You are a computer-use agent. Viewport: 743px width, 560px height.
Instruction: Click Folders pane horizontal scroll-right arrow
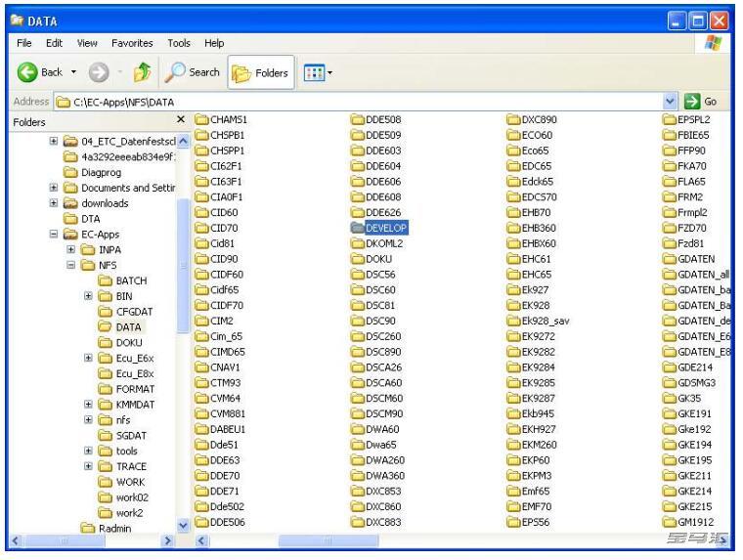click(167, 540)
